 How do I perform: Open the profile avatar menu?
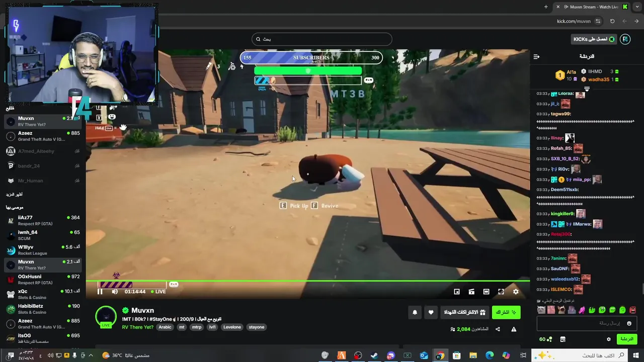pos(625,39)
